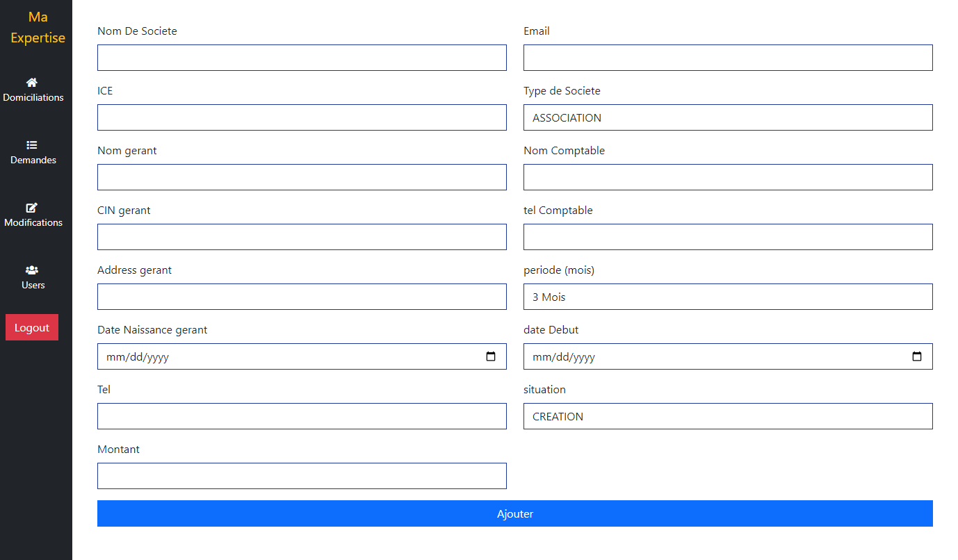Click the Address gerant input
958x560 pixels.
pyautogui.click(x=302, y=297)
